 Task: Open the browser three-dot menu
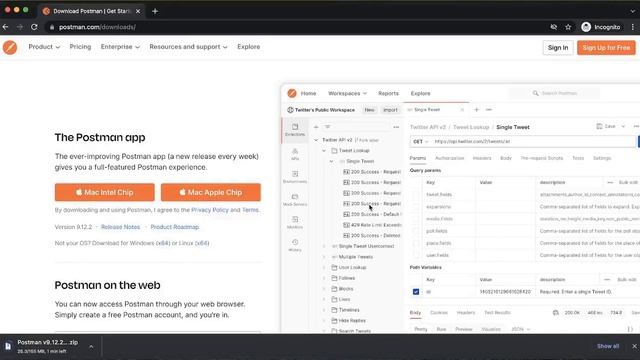click(633, 27)
